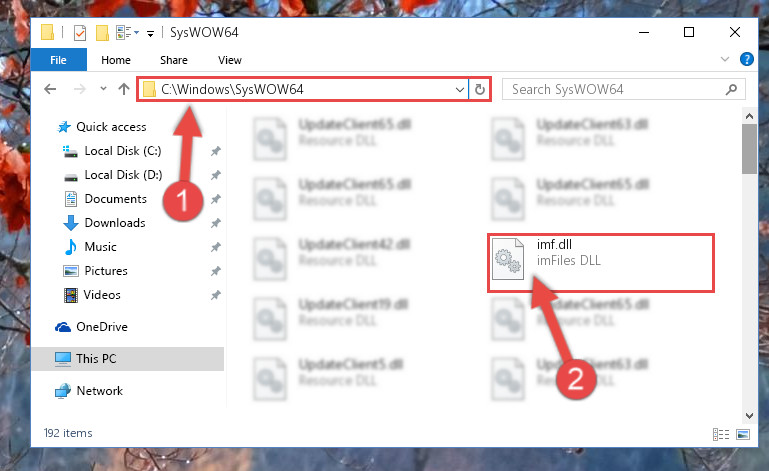Switch to Details view layout icon
Viewport: 769px width, 471px height.
point(720,434)
